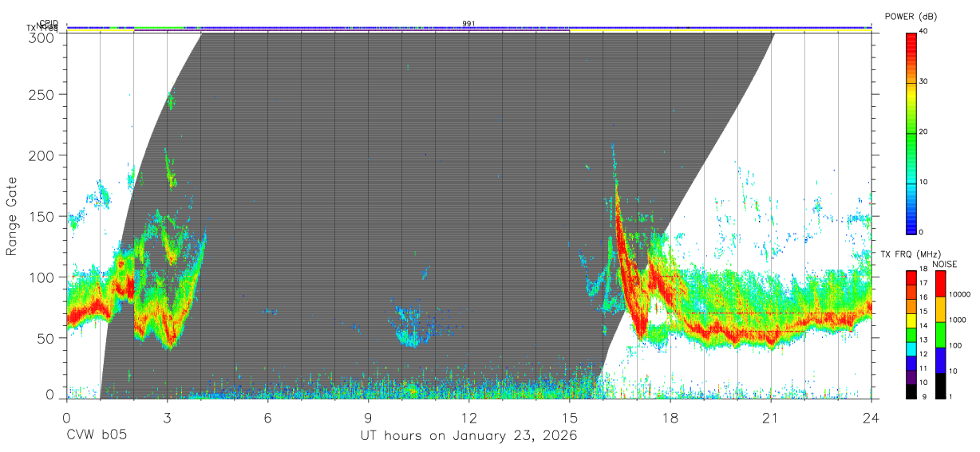Select cyan segment of TX FRQ scale
The image size is (980, 452).
tap(911, 348)
